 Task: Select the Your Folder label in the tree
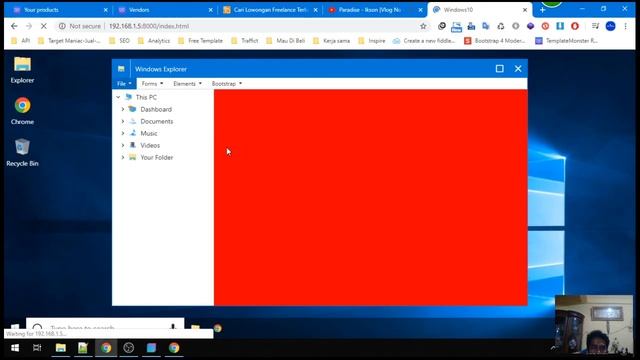(157, 157)
